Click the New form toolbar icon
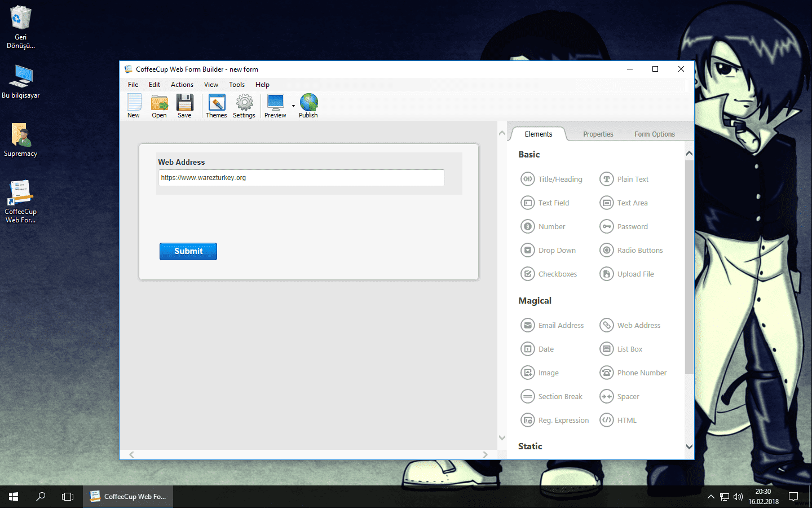Screen dimensions: 812x508 [x=134, y=106]
